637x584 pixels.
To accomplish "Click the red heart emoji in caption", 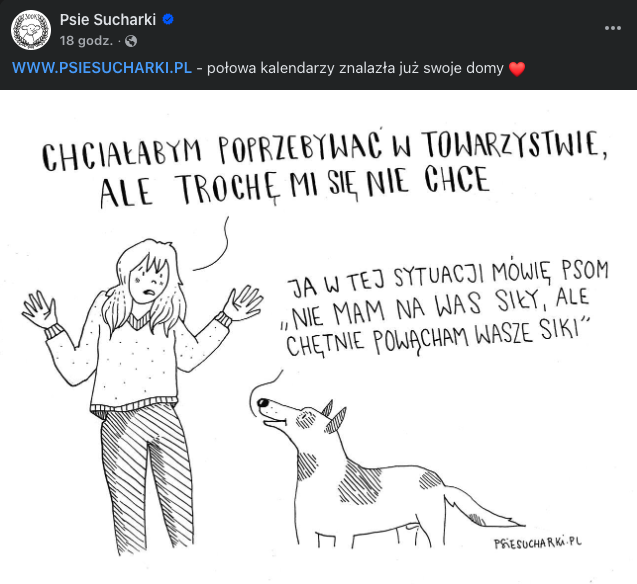I will pyautogui.click(x=517, y=69).
